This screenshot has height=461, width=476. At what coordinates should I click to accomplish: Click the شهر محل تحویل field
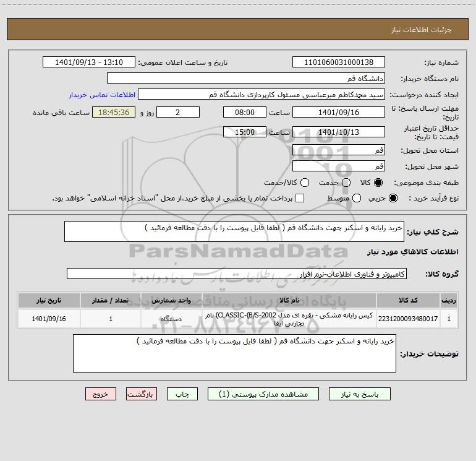click(339, 166)
